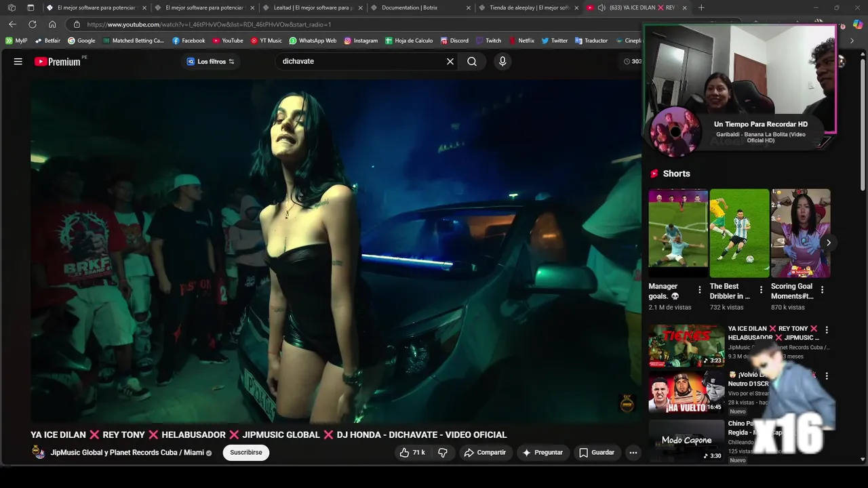The image size is (868, 488).
Task: Open options menu for 'Manager goals' Short
Action: pos(700,290)
